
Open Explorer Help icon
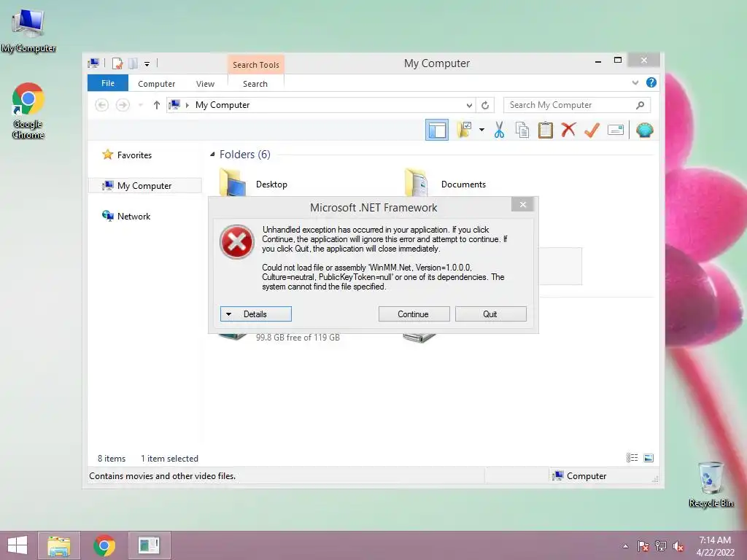click(651, 82)
